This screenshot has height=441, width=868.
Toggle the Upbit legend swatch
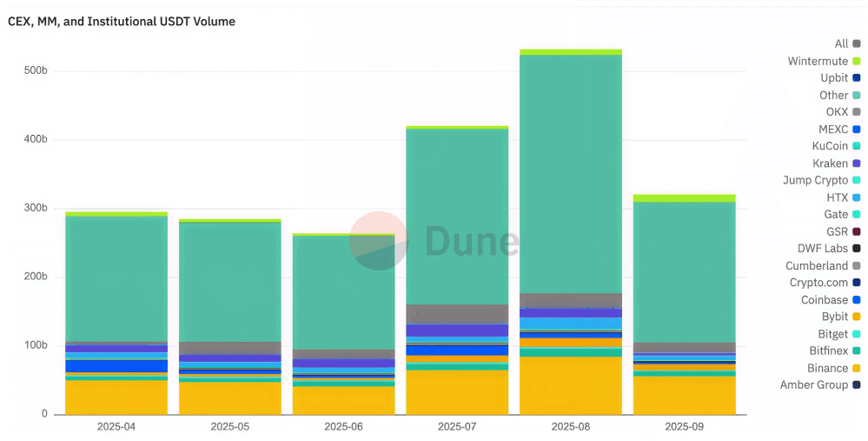[x=857, y=78]
